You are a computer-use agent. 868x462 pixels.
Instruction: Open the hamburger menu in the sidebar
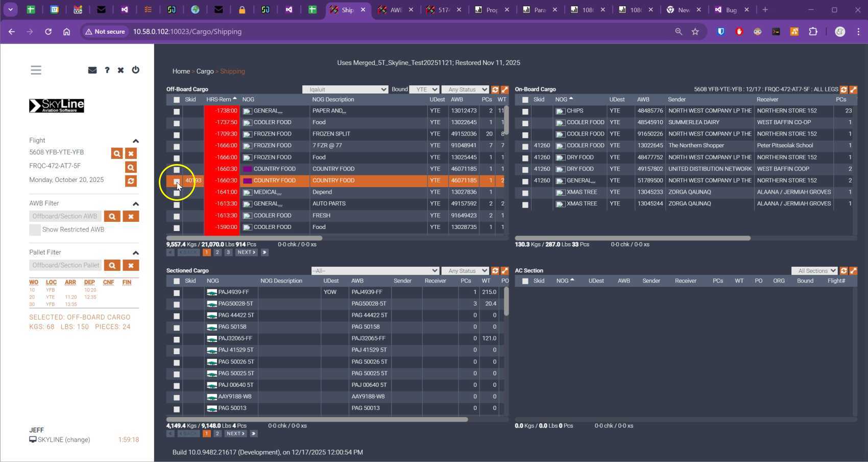tap(36, 70)
